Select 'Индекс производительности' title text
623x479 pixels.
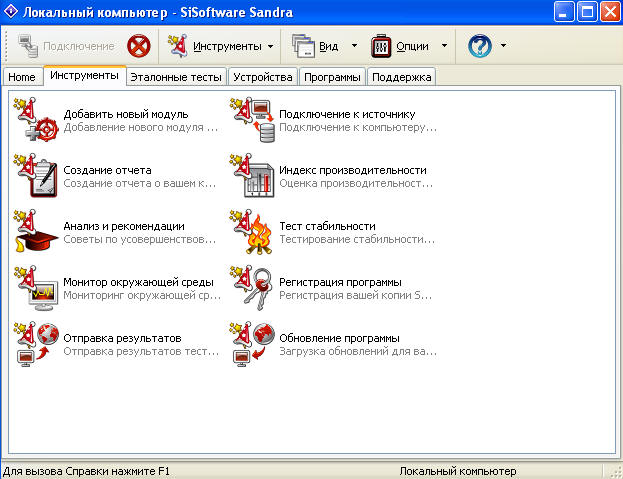353,170
